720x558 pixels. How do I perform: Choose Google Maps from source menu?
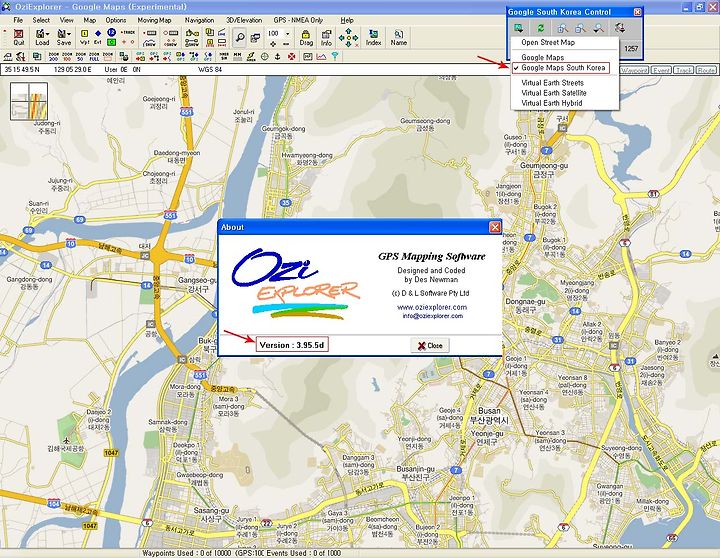coord(542,57)
